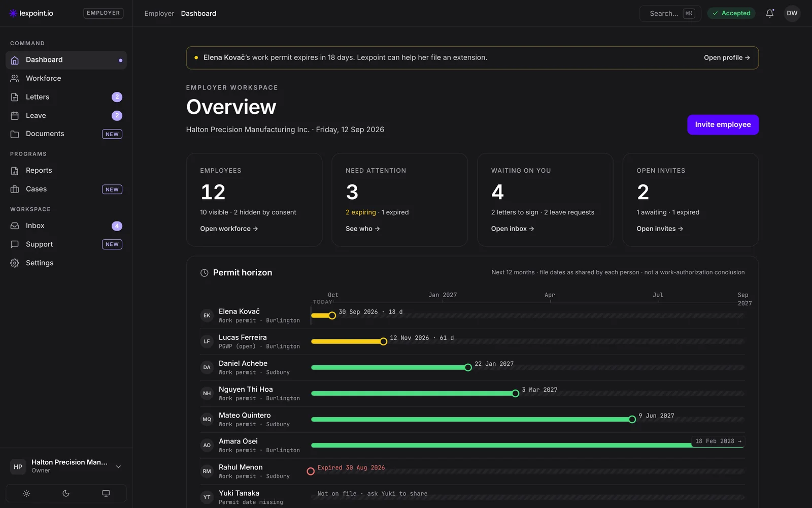Click the Search field

670,13
